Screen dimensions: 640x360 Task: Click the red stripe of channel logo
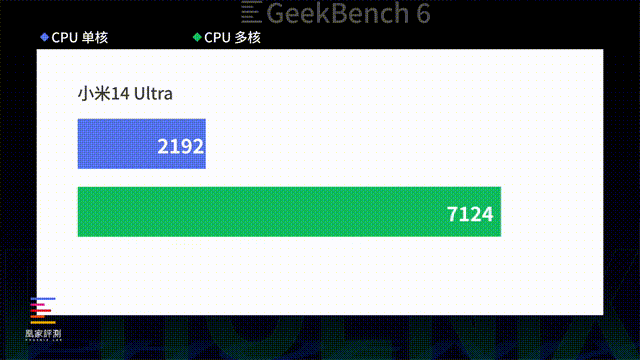(x=41, y=311)
